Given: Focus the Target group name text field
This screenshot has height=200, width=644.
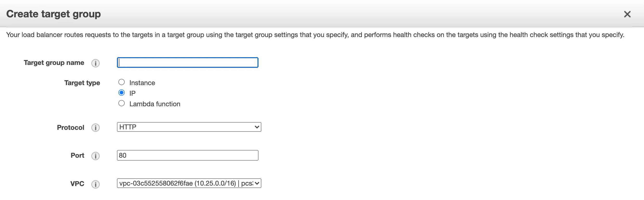Looking at the screenshot, I should tap(187, 63).
